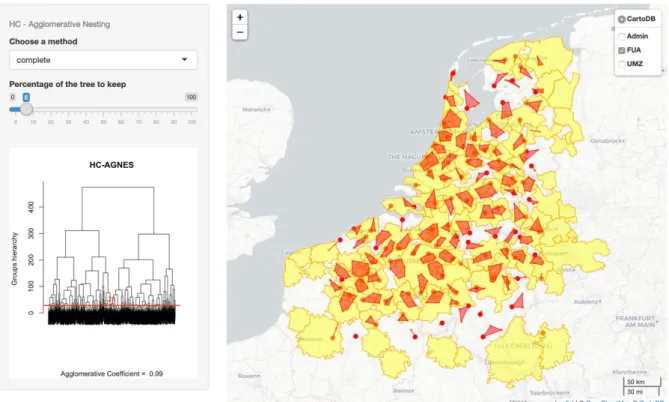Set tree percentage slider at 50
Viewport: 669px width, 402px height.
[x=103, y=109]
